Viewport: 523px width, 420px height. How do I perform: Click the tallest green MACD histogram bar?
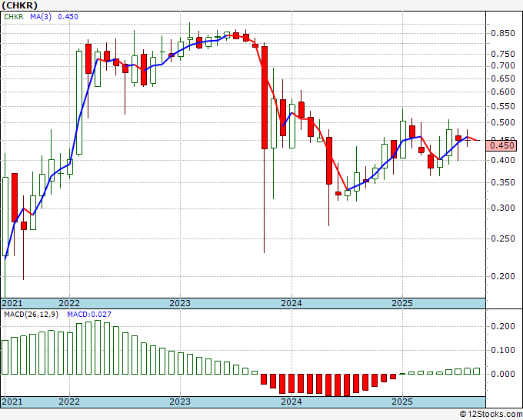(88, 347)
